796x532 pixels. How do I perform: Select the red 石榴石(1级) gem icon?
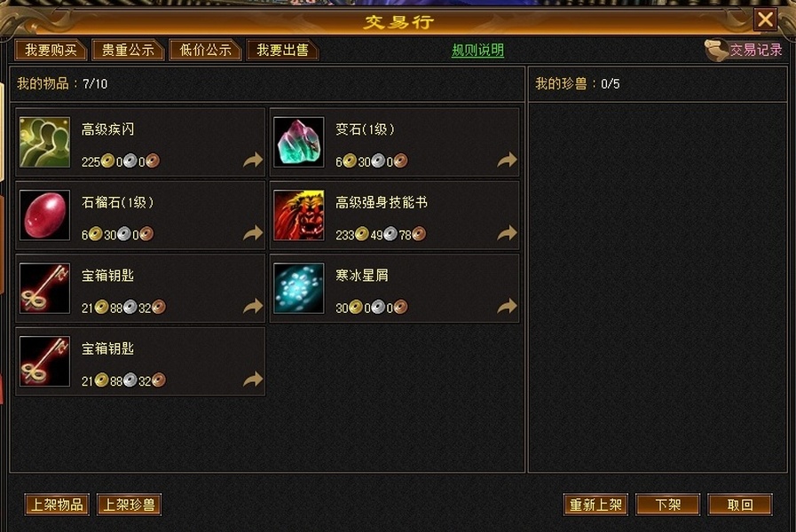coord(44,215)
